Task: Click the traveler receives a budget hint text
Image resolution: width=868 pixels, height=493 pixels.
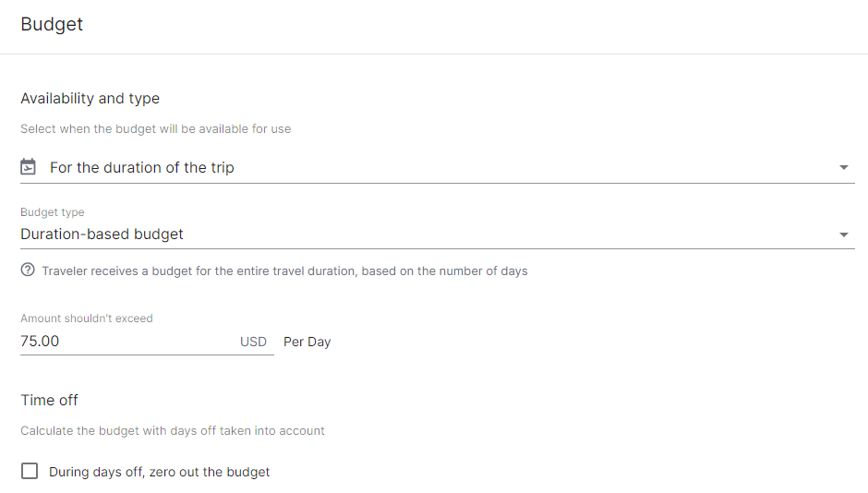Action: pyautogui.click(x=284, y=271)
